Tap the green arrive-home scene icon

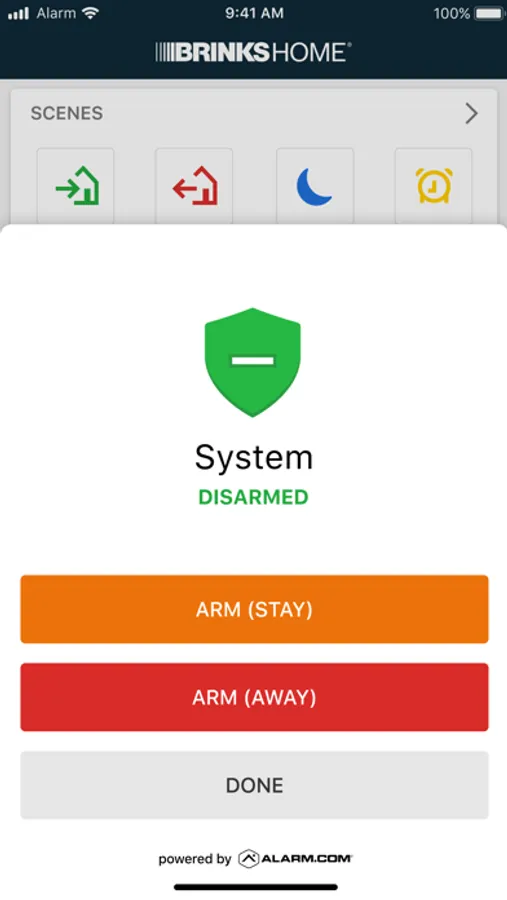click(x=76, y=186)
